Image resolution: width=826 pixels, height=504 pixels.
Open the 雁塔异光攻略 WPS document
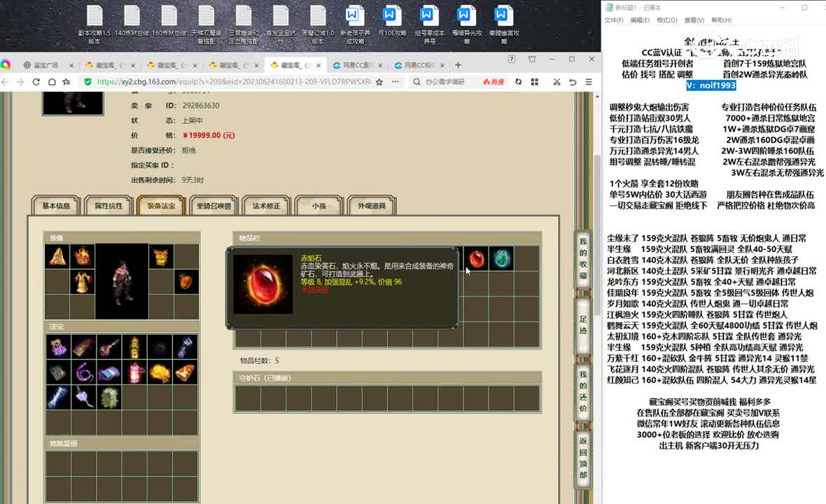(x=467, y=24)
